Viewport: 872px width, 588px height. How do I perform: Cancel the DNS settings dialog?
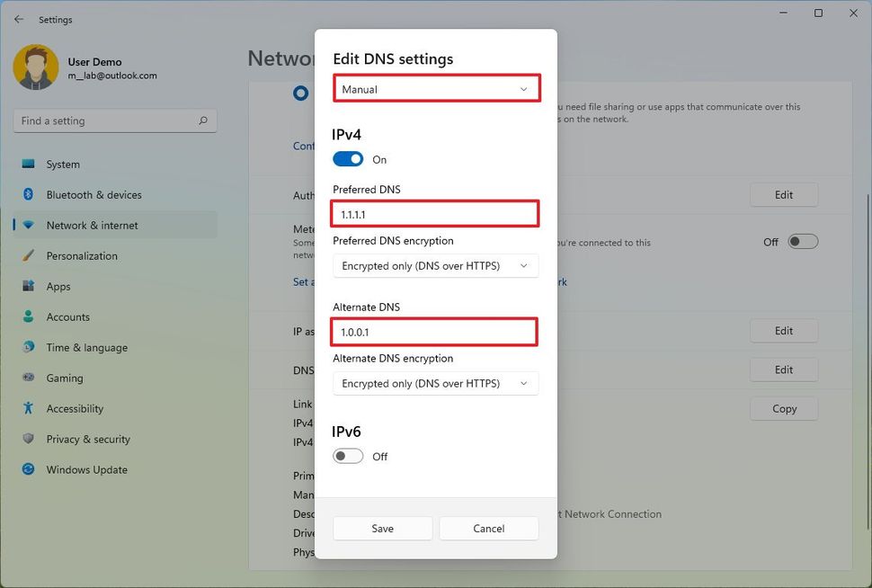(x=488, y=528)
